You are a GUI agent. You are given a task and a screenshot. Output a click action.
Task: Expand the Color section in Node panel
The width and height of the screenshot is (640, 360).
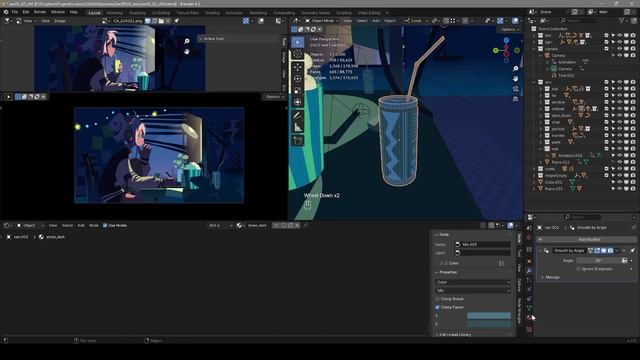tap(441, 263)
